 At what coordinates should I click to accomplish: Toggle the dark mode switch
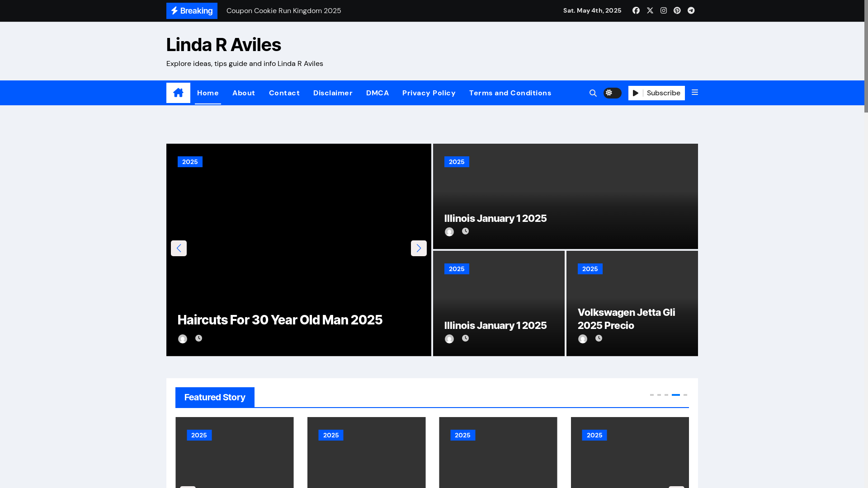[x=613, y=93]
